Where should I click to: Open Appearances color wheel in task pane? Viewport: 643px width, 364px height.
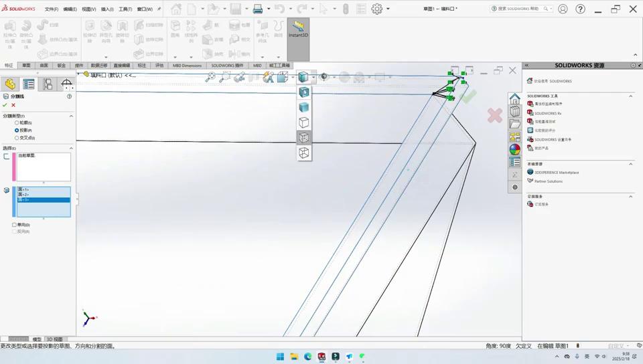[x=514, y=150]
